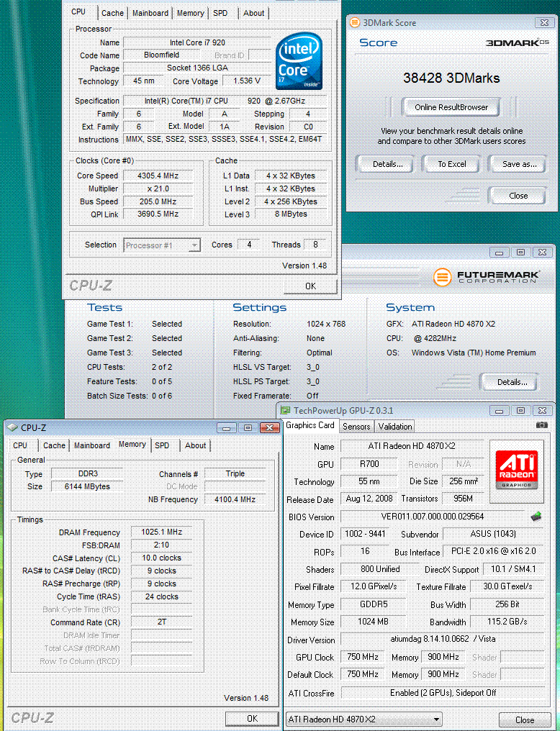
Task: Click the 3DMark Score title bar icon
Action: (x=356, y=22)
